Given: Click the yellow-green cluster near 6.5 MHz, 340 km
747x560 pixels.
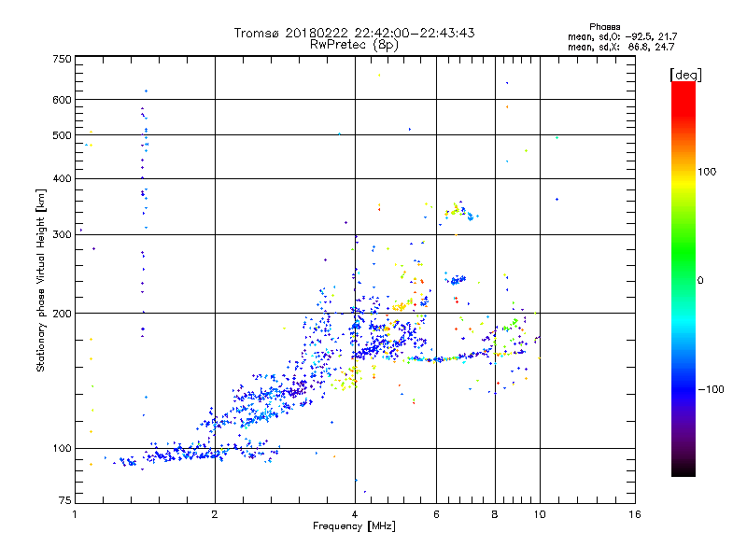Looking at the screenshot, I should pos(454,210).
